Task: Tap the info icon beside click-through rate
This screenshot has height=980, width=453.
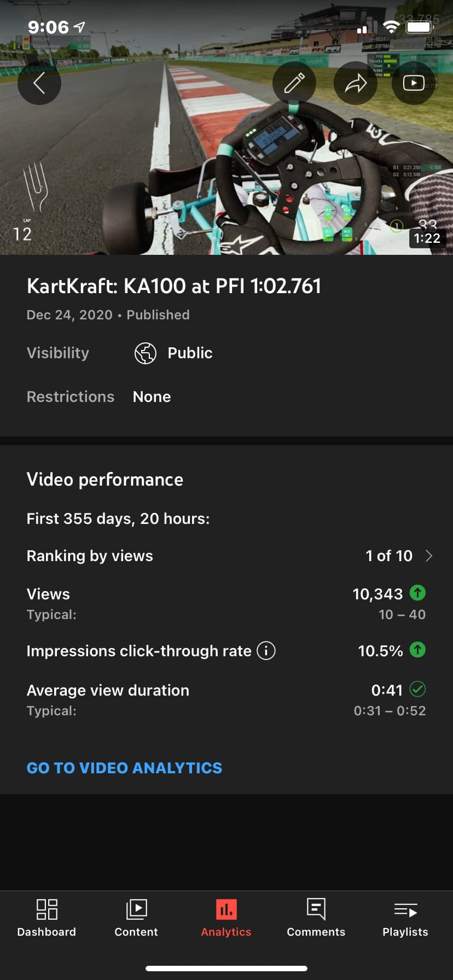Action: tap(266, 651)
